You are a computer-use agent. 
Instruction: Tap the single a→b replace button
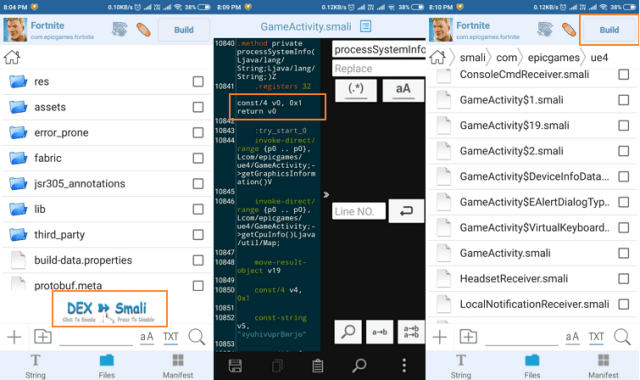(x=380, y=332)
